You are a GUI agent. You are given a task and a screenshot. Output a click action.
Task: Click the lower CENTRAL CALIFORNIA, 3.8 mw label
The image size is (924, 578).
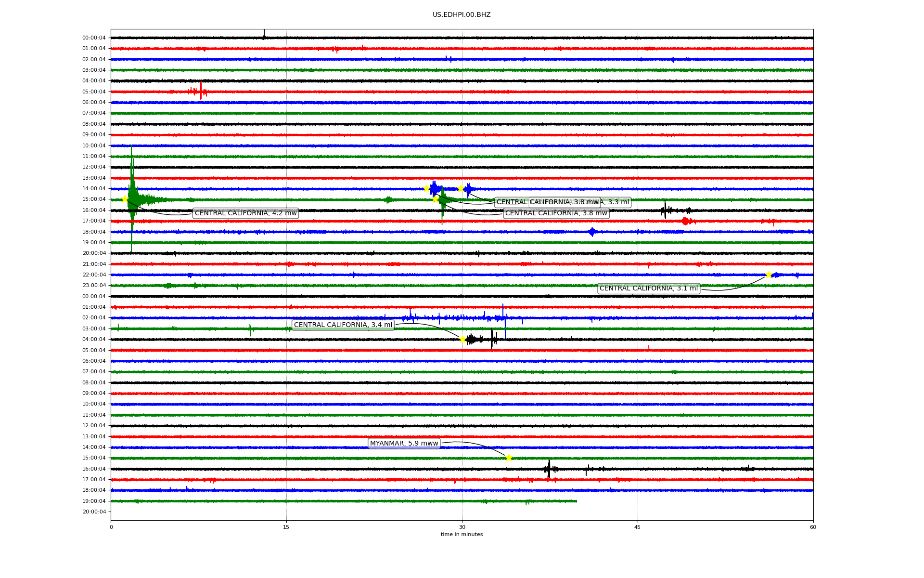click(556, 213)
